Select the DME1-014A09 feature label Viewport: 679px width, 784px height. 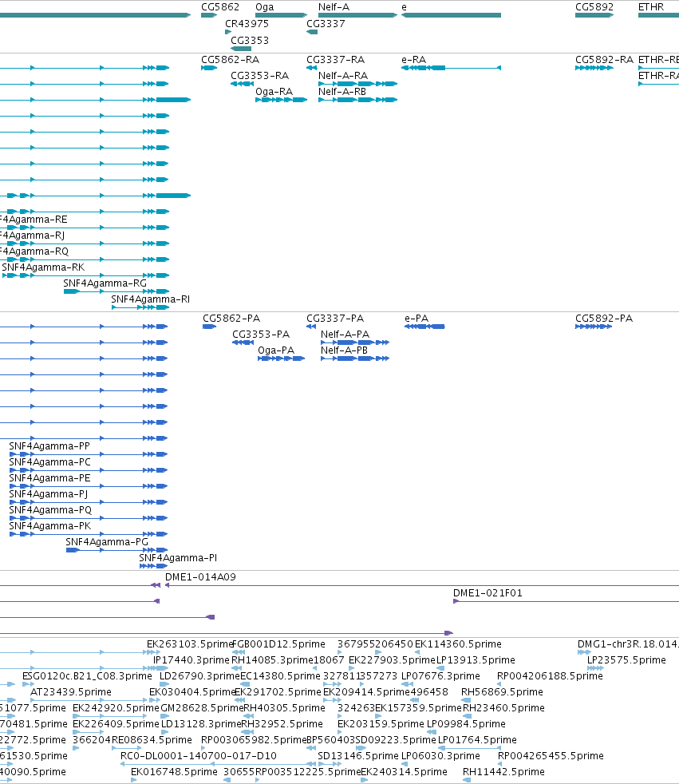click(x=200, y=576)
